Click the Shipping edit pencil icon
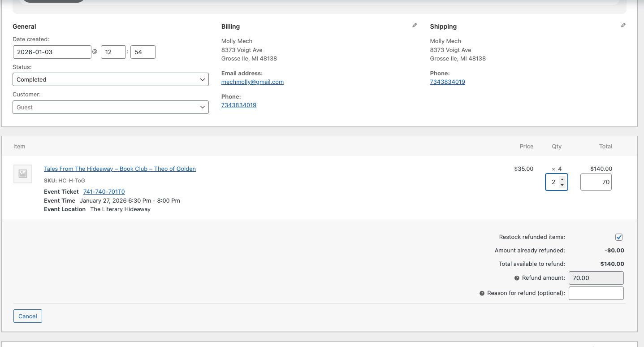The height and width of the screenshot is (347, 644). (x=623, y=26)
